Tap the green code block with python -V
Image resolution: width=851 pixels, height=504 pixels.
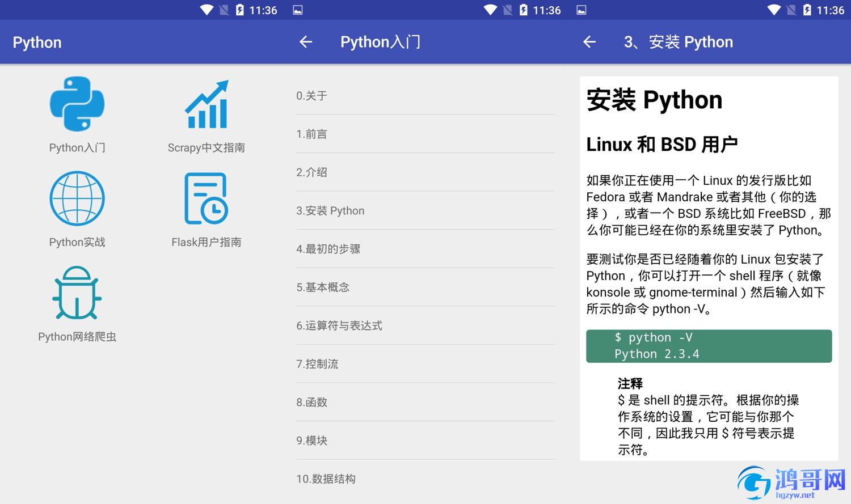pos(709,346)
